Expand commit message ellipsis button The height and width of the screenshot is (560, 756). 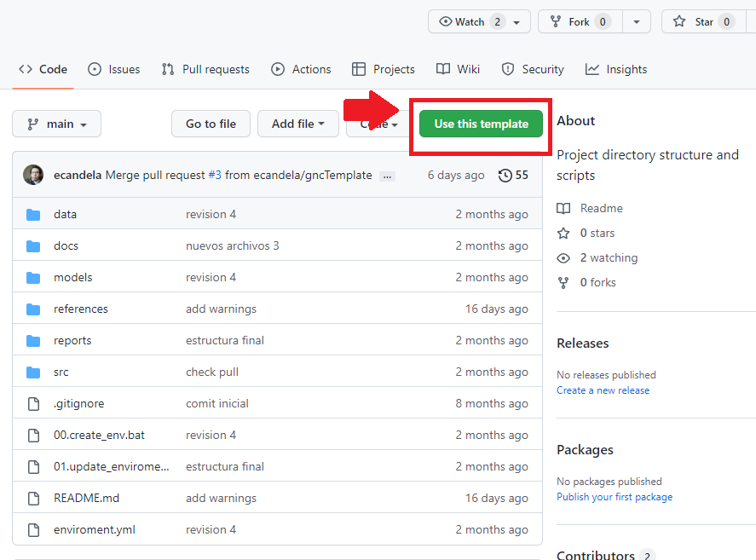[387, 176]
